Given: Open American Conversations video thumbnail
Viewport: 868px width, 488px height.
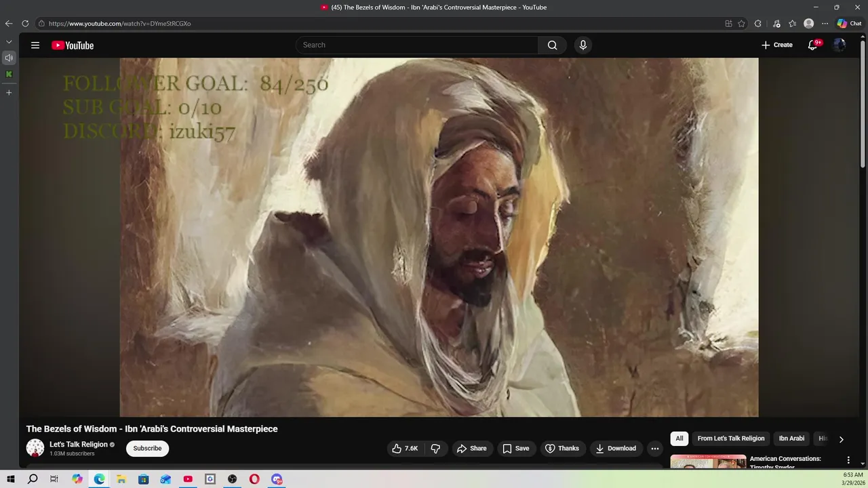Looking at the screenshot, I should tap(708, 462).
